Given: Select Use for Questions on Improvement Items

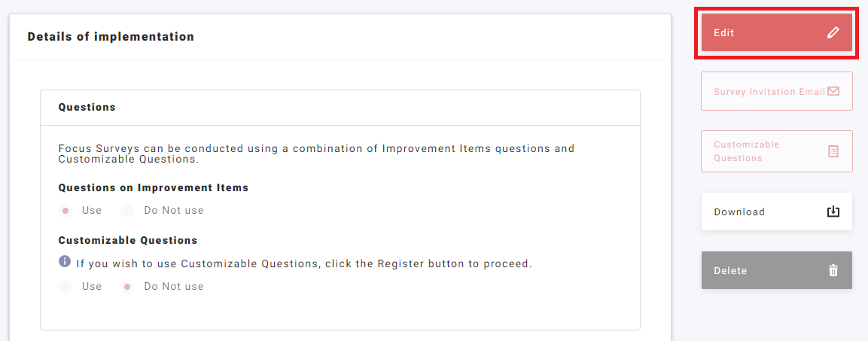Looking at the screenshot, I should (x=66, y=211).
